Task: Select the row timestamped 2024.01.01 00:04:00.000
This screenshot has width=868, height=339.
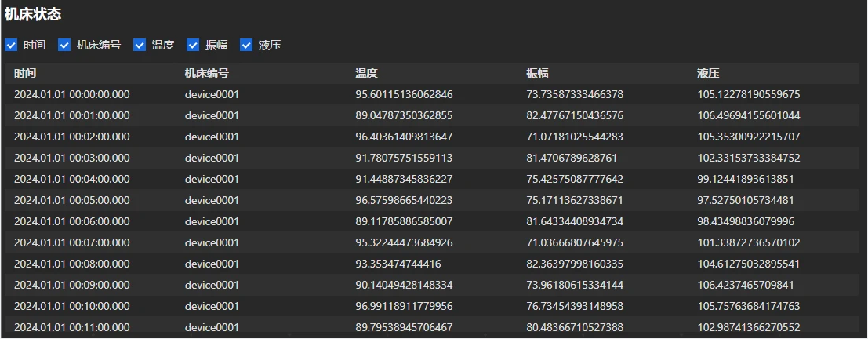Action: [72, 180]
